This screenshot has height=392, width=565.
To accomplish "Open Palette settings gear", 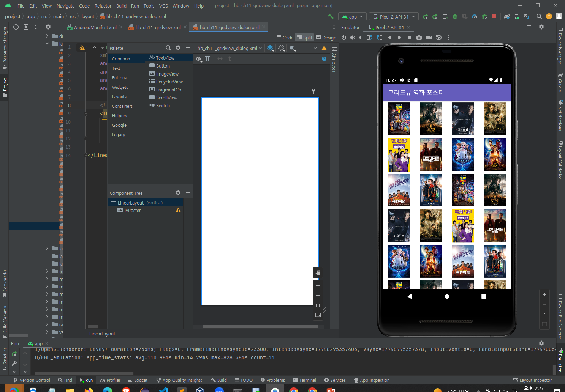I will point(178,48).
